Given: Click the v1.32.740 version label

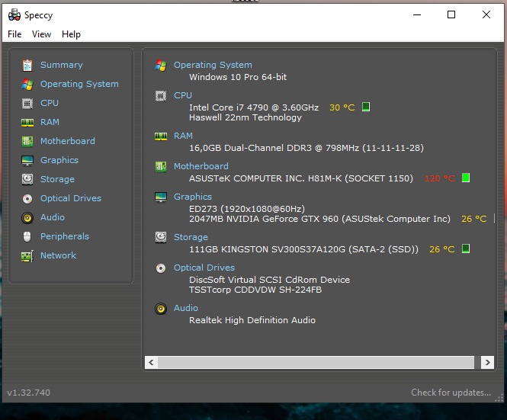Looking at the screenshot, I should coord(28,393).
